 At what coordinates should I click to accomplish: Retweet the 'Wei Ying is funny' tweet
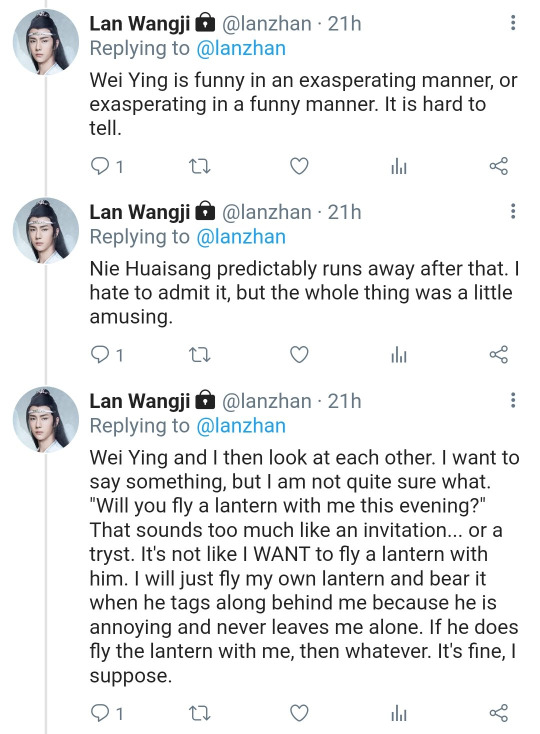(199, 166)
